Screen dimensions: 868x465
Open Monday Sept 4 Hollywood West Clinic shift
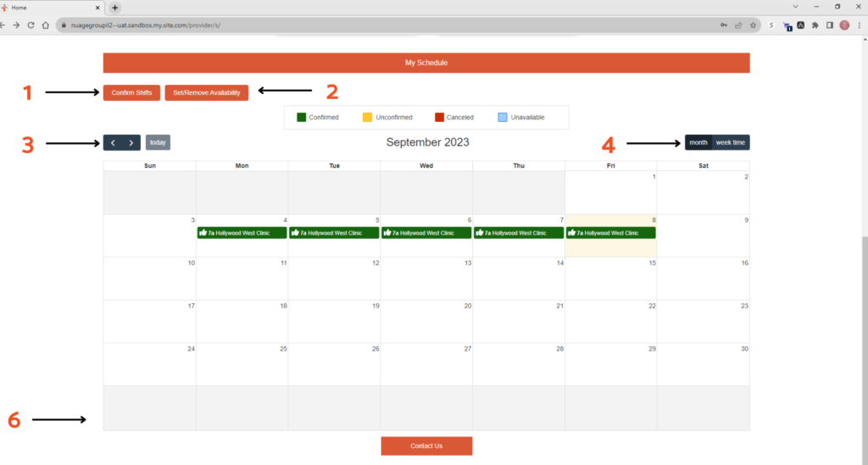tap(242, 233)
